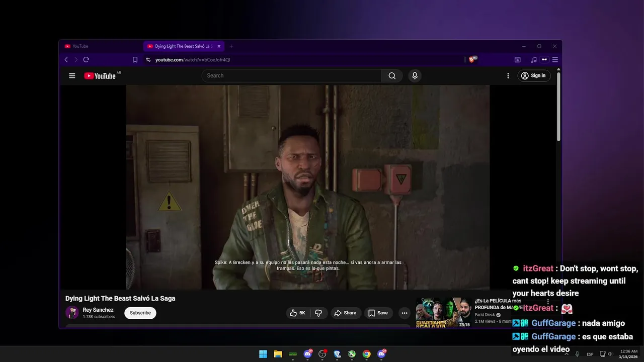
Task: Click the video player to pause
Action: click(x=307, y=187)
